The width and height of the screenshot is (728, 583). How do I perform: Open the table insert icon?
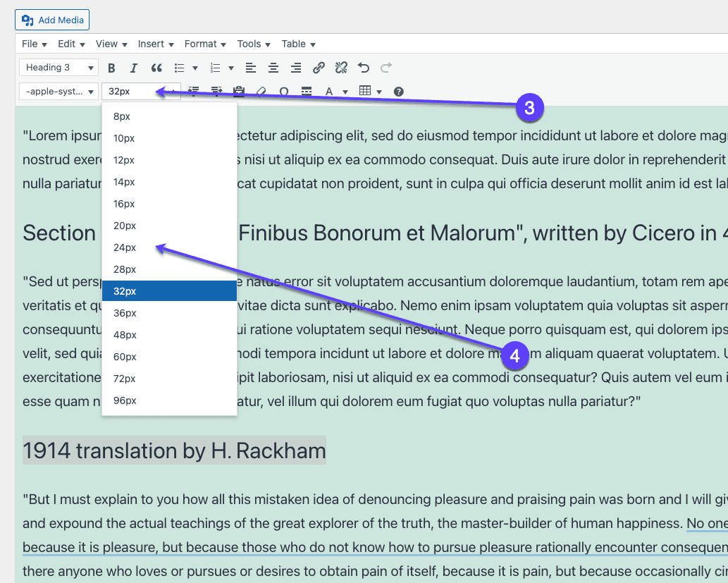[x=365, y=91]
